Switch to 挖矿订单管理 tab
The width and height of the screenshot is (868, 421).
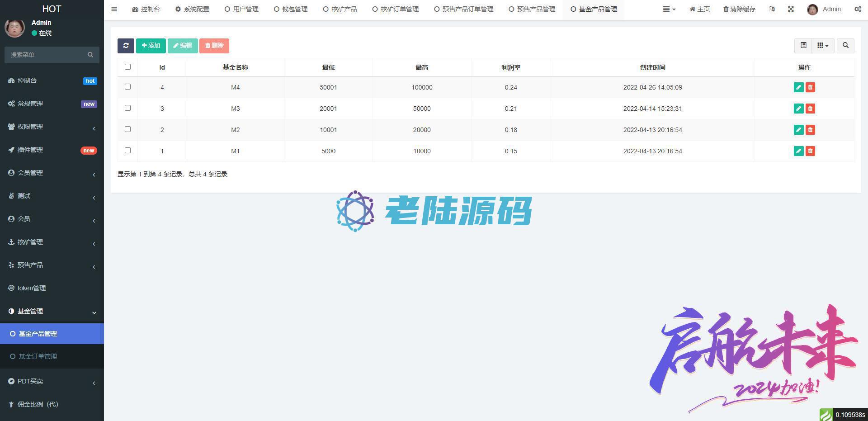point(396,9)
